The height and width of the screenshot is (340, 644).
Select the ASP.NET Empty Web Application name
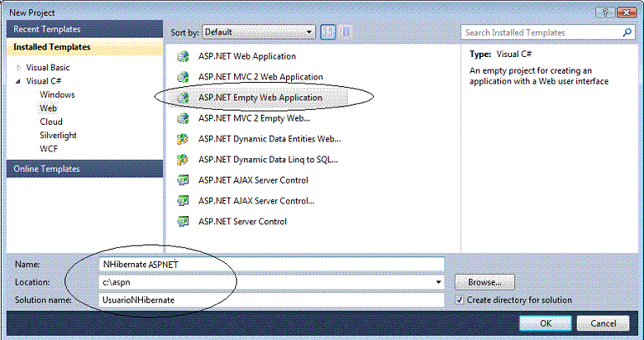point(260,98)
